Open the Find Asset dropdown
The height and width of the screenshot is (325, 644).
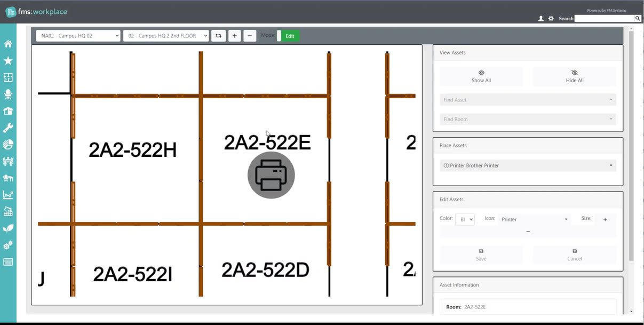pyautogui.click(x=527, y=99)
